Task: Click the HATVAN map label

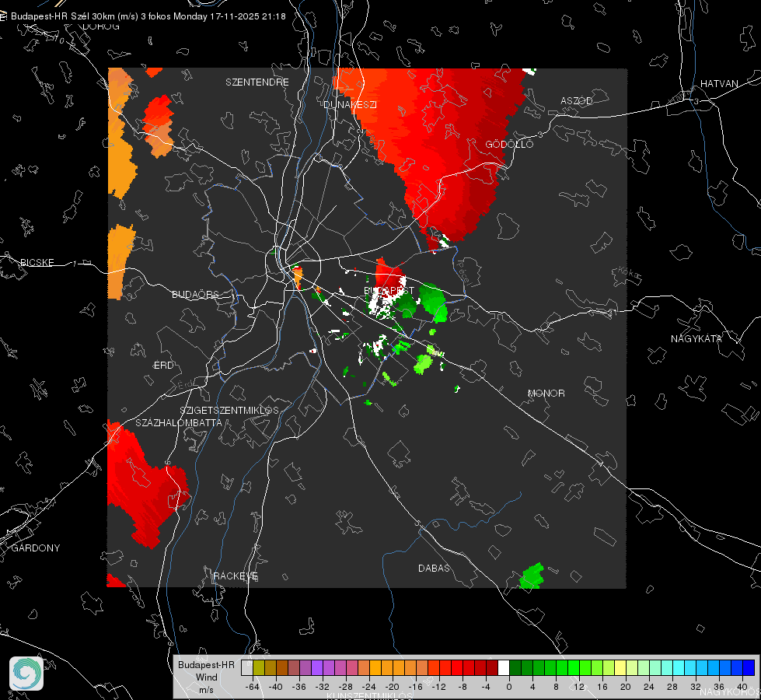Action: [x=719, y=83]
